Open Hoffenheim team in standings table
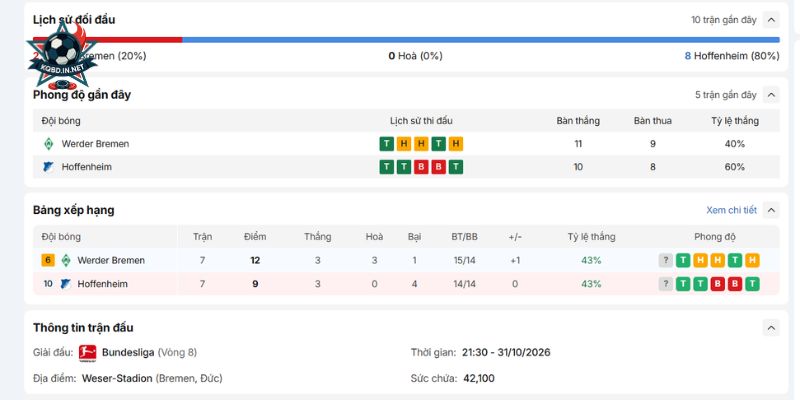 pyautogui.click(x=103, y=284)
